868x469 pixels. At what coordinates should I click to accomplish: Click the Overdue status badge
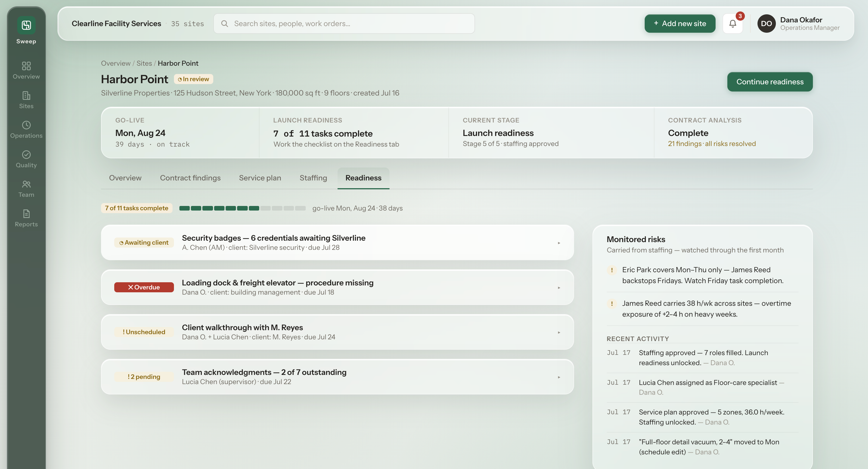pyautogui.click(x=144, y=287)
